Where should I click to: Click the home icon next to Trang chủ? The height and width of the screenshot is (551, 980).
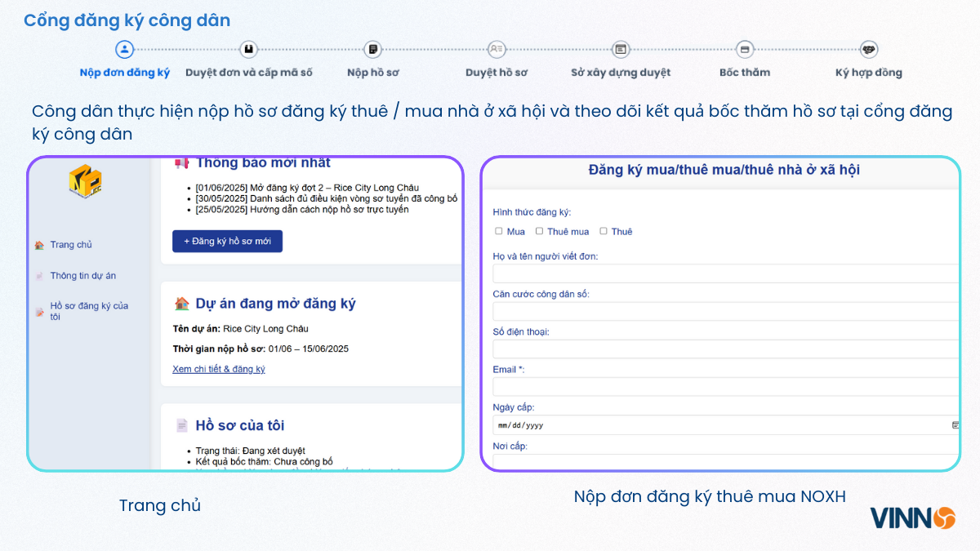pyautogui.click(x=40, y=244)
